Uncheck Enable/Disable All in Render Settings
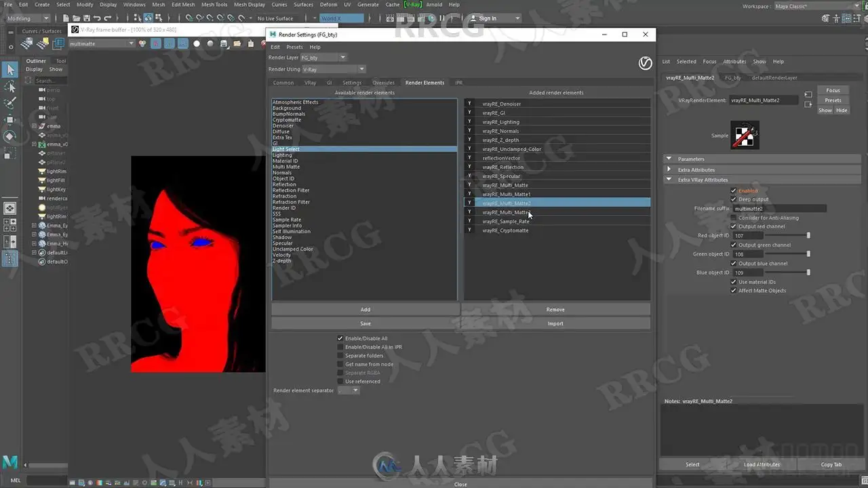The height and width of the screenshot is (488, 868). coord(340,338)
